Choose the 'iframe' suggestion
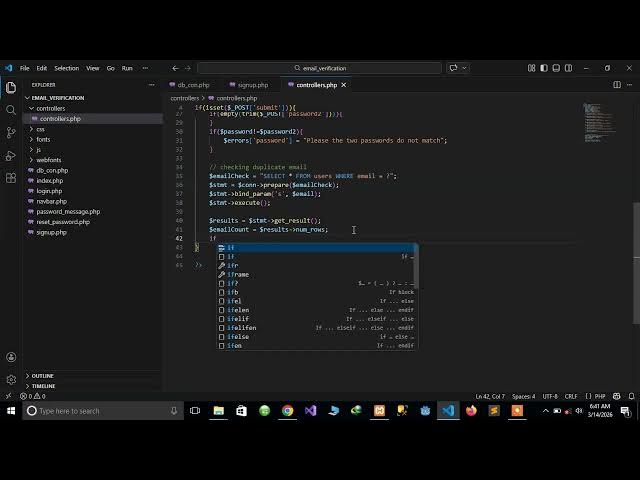640x480 pixels. click(316, 275)
